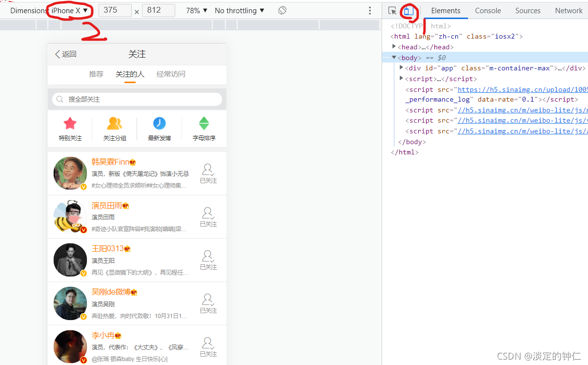
Task: Click description '演员吴刚'
Action: coord(103,304)
